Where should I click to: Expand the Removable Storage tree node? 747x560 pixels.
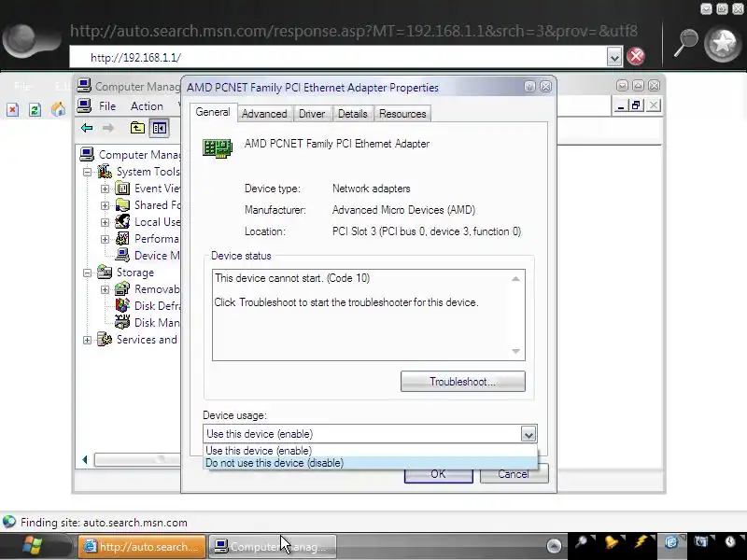[105, 289]
